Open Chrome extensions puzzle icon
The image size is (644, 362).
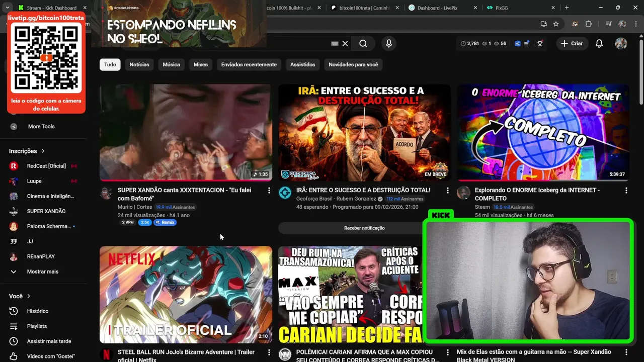(588, 24)
